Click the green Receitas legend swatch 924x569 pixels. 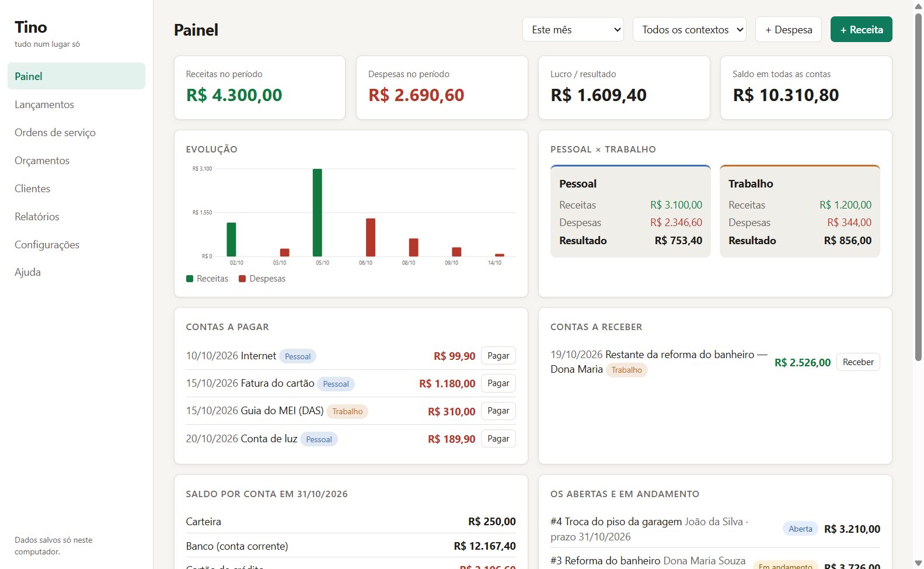pos(190,279)
